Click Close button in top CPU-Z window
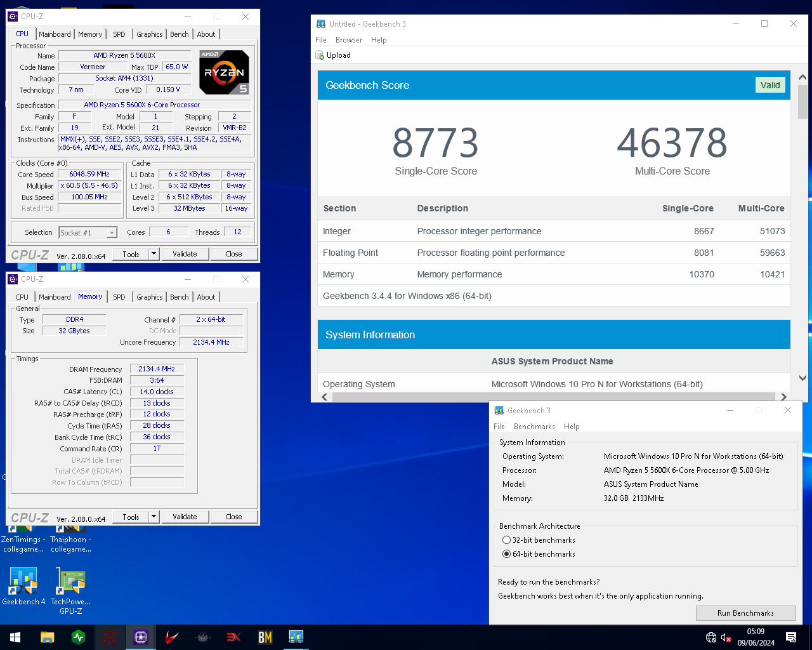 click(233, 254)
